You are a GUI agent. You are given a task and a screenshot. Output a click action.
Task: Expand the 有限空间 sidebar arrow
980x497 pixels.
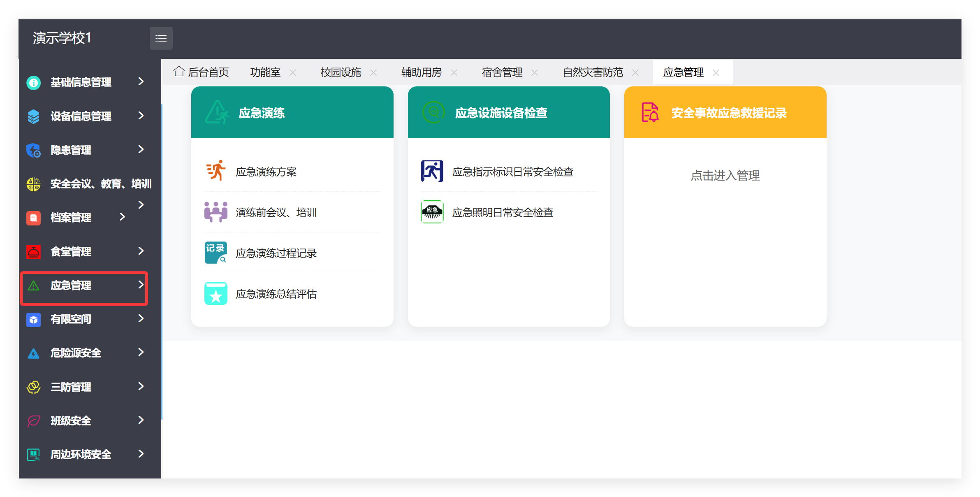coord(141,319)
